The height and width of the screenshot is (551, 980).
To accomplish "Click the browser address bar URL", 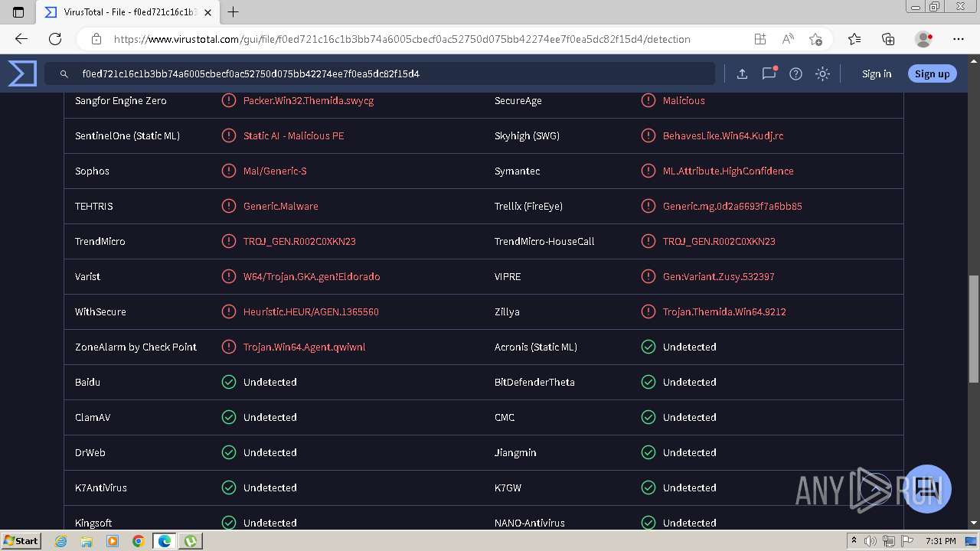I will [402, 39].
